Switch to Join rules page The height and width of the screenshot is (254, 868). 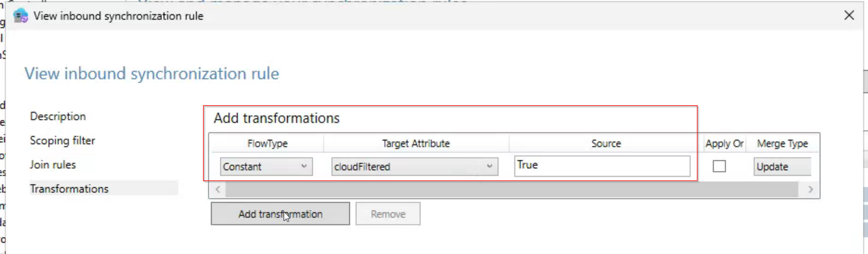pos(53,165)
